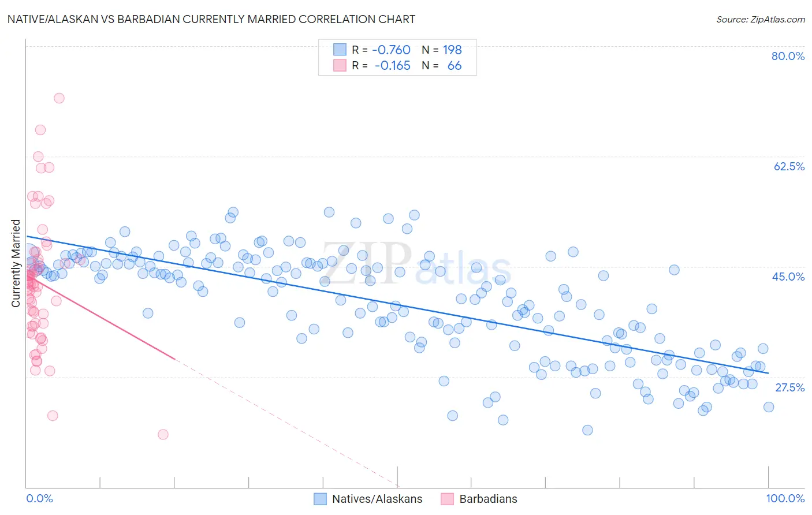Click the 45.0% y-axis label
This screenshot has width=812, height=515.
(788, 277)
